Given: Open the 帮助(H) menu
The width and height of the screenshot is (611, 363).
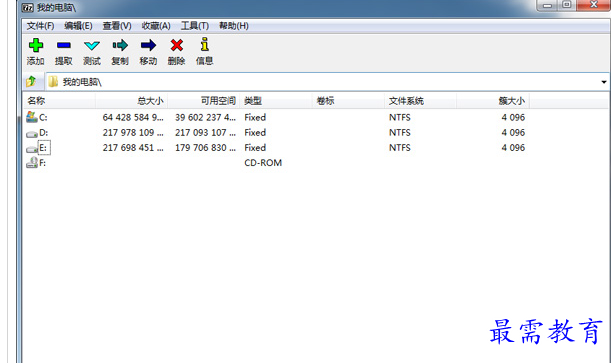Looking at the screenshot, I should pyautogui.click(x=233, y=26).
